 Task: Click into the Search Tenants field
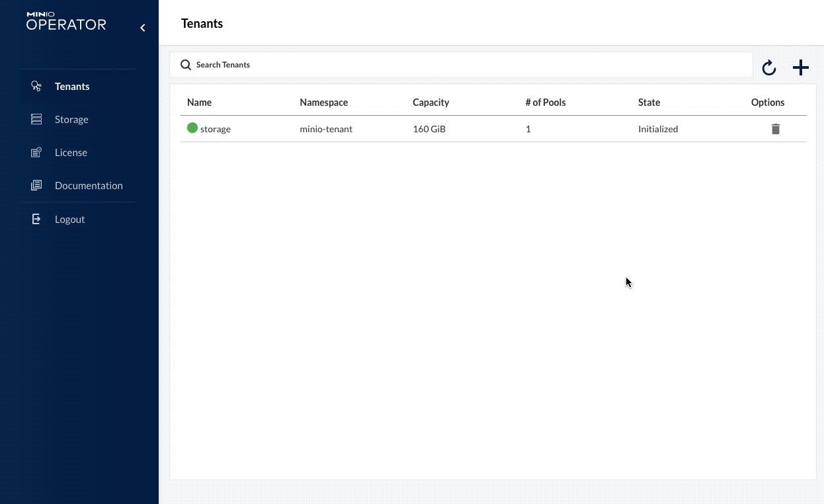coord(397,64)
